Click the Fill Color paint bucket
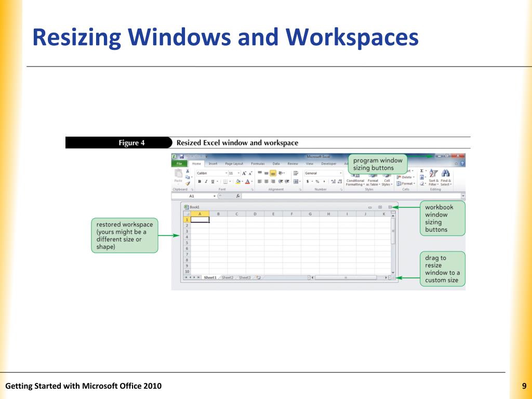Viewport: 532px width, 399px height. pos(238,181)
